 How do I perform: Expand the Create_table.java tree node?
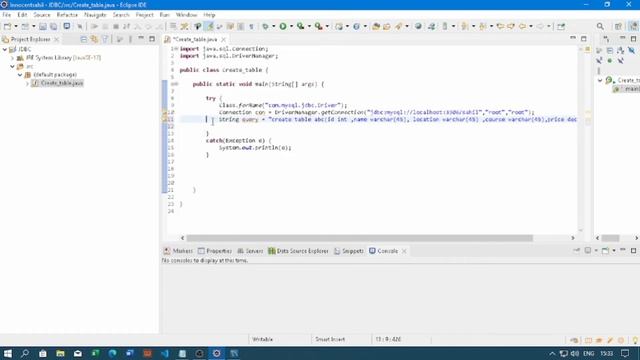click(27, 83)
